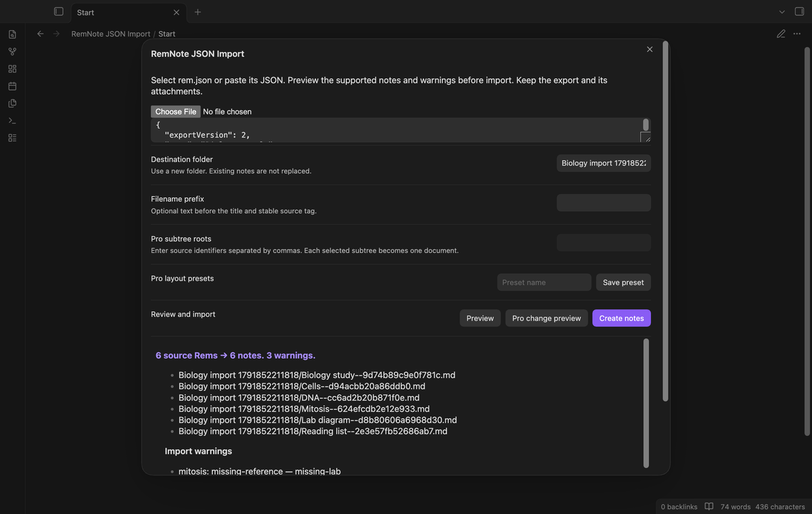Open today's daily note calendar icon

(x=12, y=86)
